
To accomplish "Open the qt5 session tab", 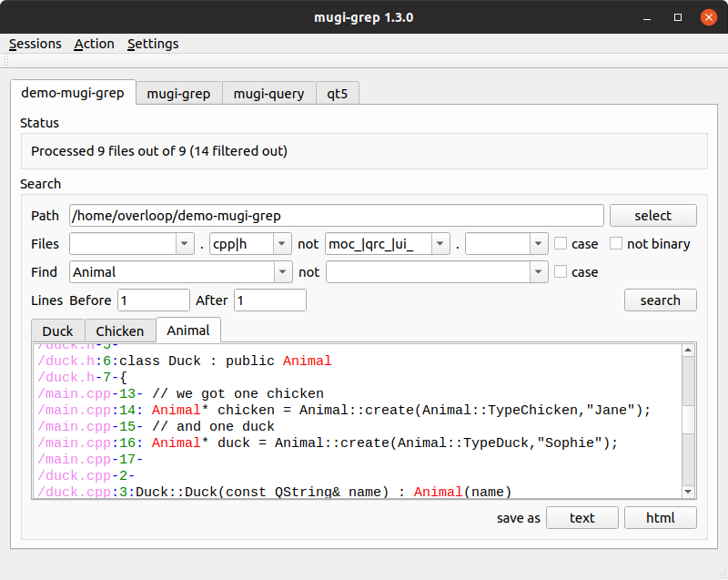I will click(x=338, y=93).
